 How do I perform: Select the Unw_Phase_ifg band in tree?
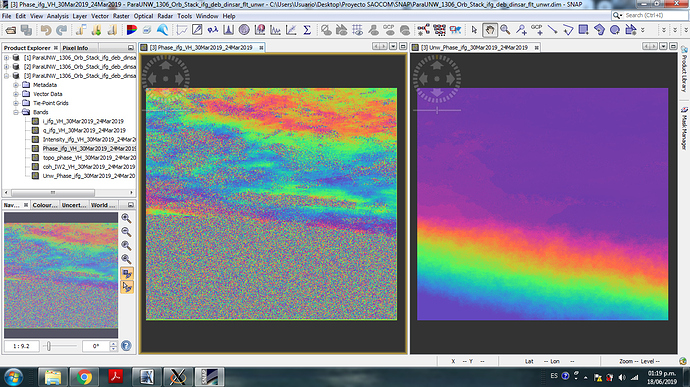pyautogui.click(x=88, y=176)
